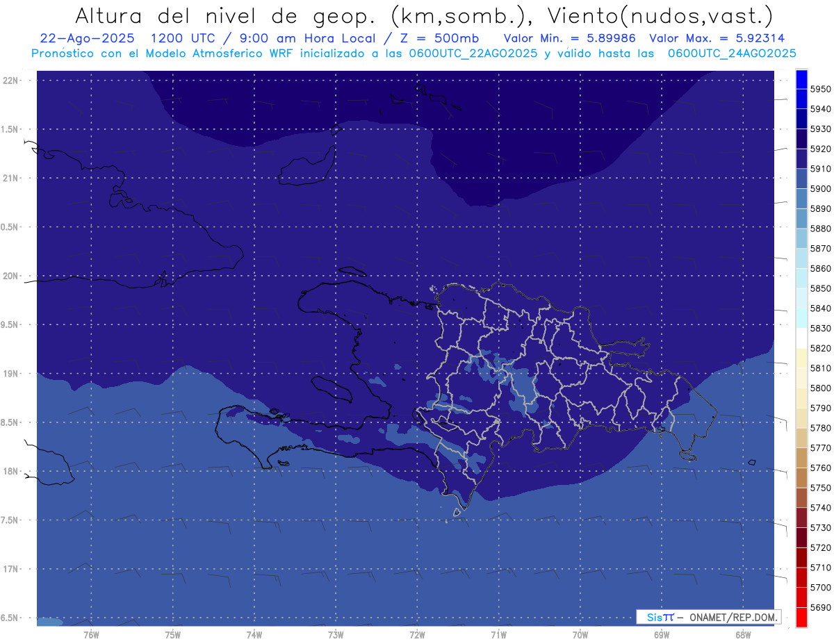Select the bright red swatch at scale bottom
The height and width of the screenshot is (644, 834).
click(x=801, y=617)
